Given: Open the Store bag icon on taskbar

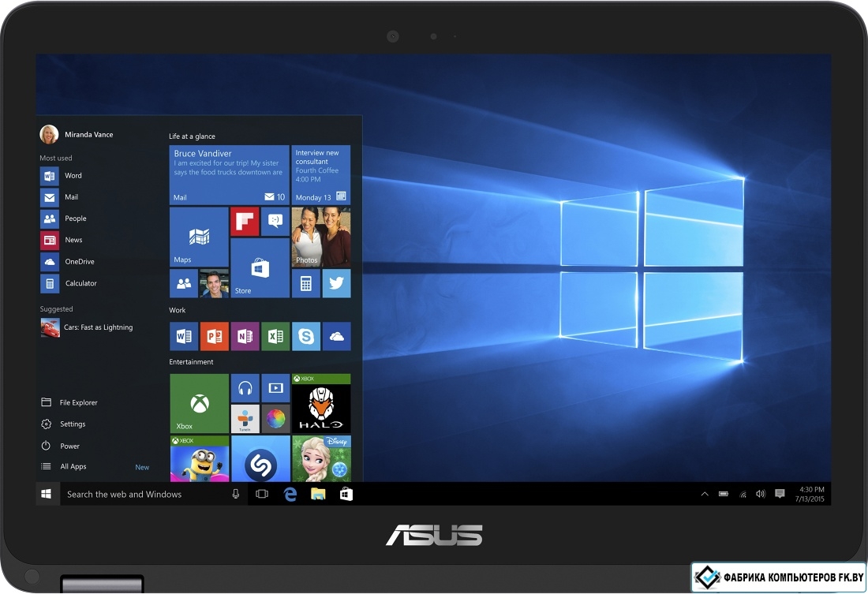Looking at the screenshot, I should (346, 494).
